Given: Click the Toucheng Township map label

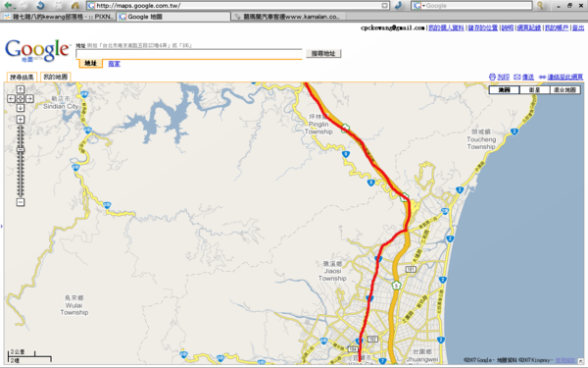Looking at the screenshot, I should [481, 139].
